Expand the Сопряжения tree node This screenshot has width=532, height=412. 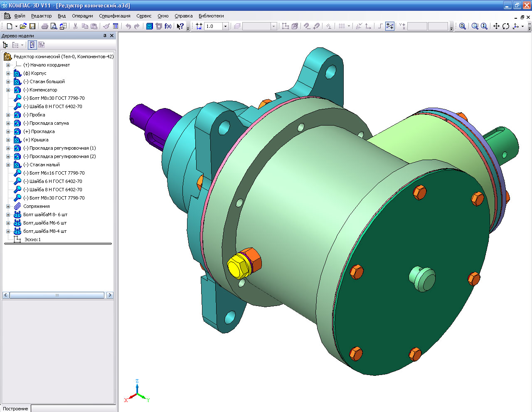coord(8,206)
